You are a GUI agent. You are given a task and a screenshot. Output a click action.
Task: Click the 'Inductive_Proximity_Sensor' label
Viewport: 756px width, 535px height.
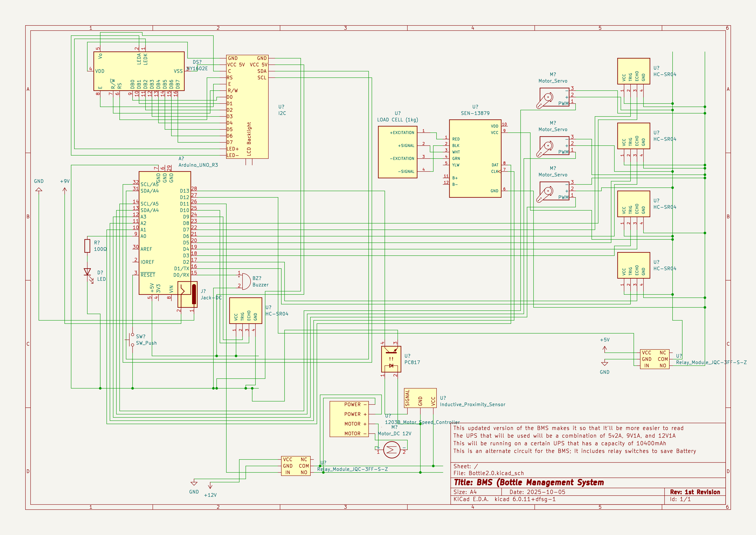pyautogui.click(x=473, y=404)
